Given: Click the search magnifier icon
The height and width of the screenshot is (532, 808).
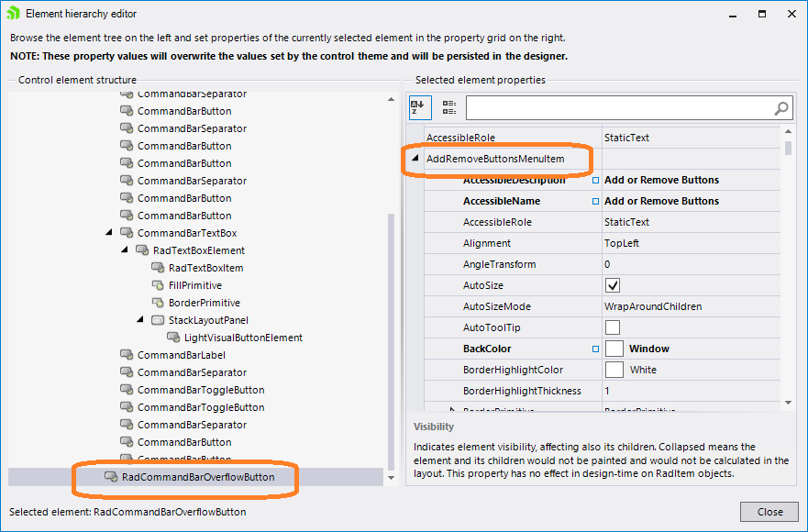Looking at the screenshot, I should pyautogui.click(x=781, y=108).
